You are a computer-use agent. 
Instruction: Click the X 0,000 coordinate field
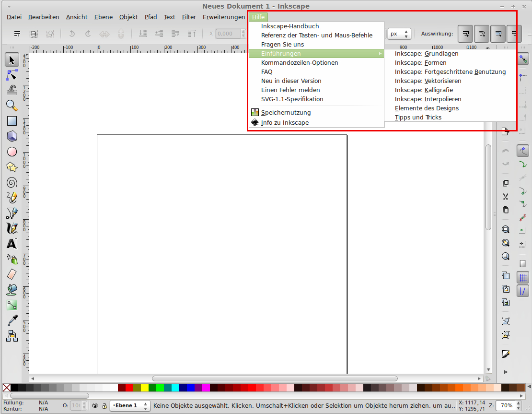coord(228,34)
